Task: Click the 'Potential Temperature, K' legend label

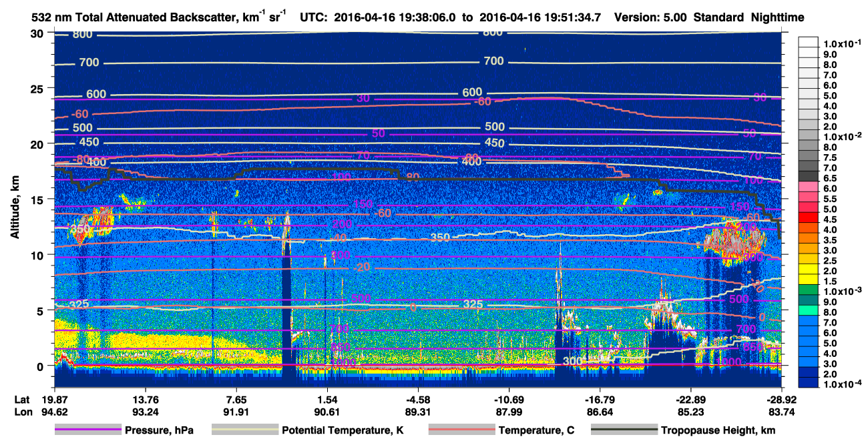Action: coord(343,431)
